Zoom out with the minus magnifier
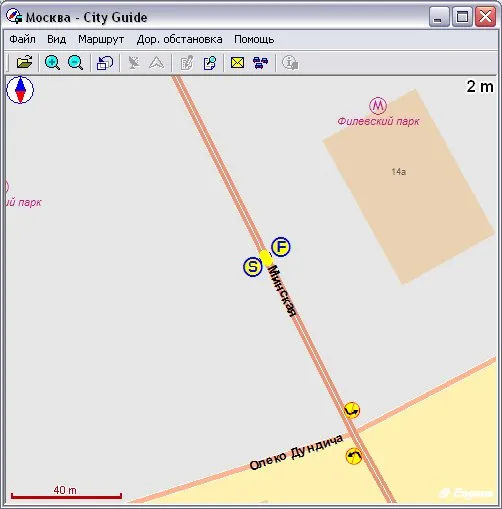 [76, 62]
